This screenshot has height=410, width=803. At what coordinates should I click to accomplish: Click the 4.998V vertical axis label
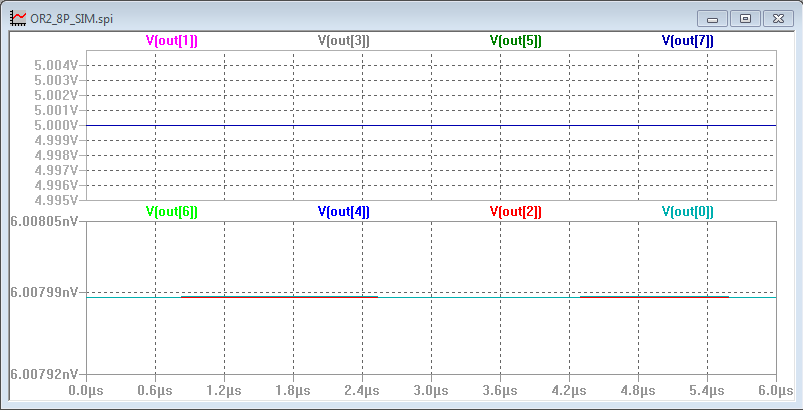56,155
